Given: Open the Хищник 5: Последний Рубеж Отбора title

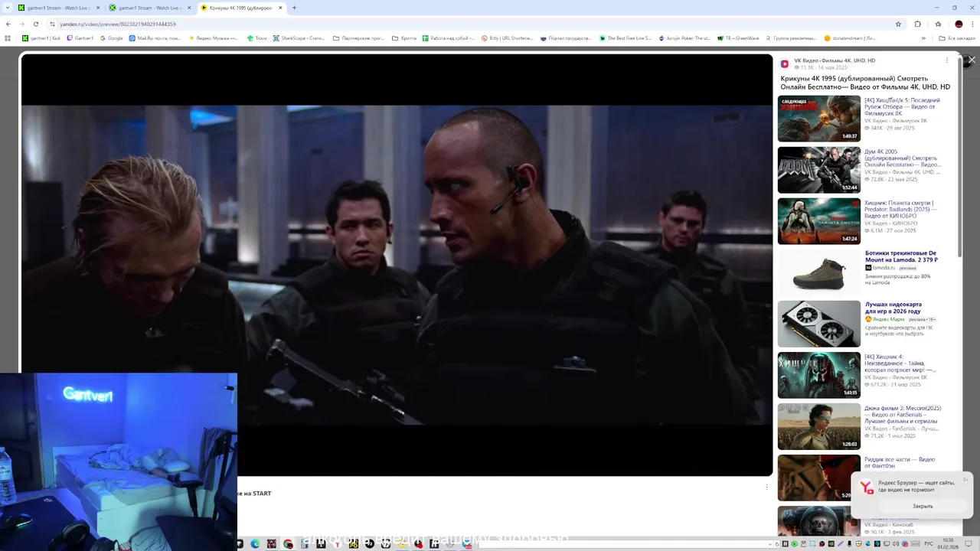Looking at the screenshot, I should coord(903,107).
